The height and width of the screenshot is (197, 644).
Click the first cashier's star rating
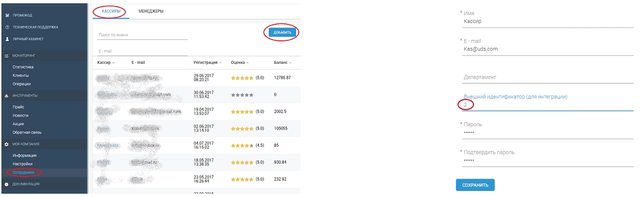click(x=241, y=77)
